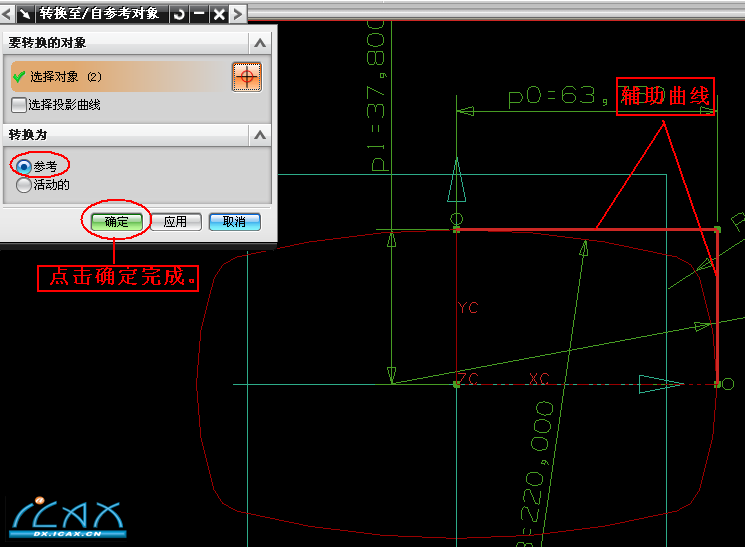Close the 转换至/自参考对象 dialog
Image resolution: width=745 pixels, height=547 pixels.
(x=219, y=13)
